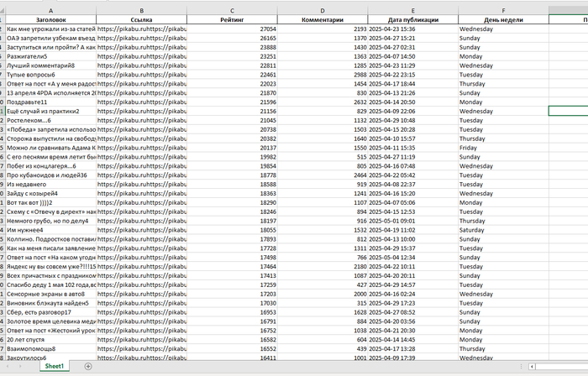Click the "Заголовок" header cell

50,18
